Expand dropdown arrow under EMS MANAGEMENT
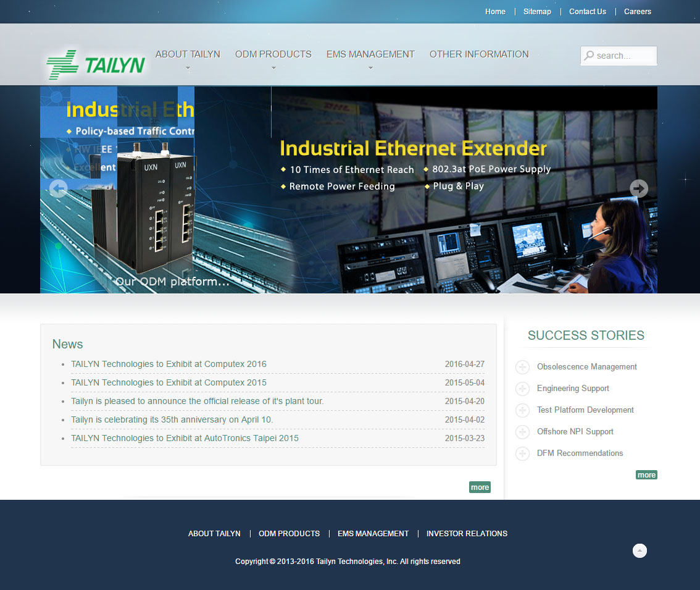 coord(370,68)
